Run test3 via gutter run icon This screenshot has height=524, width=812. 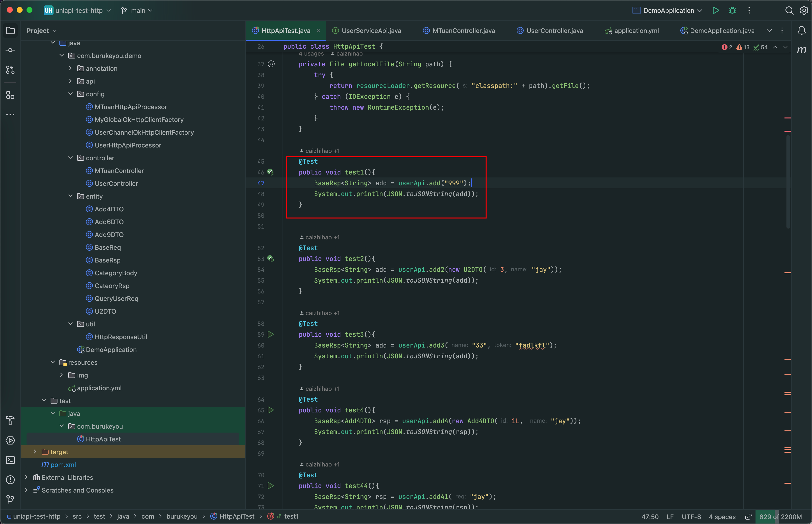point(271,335)
